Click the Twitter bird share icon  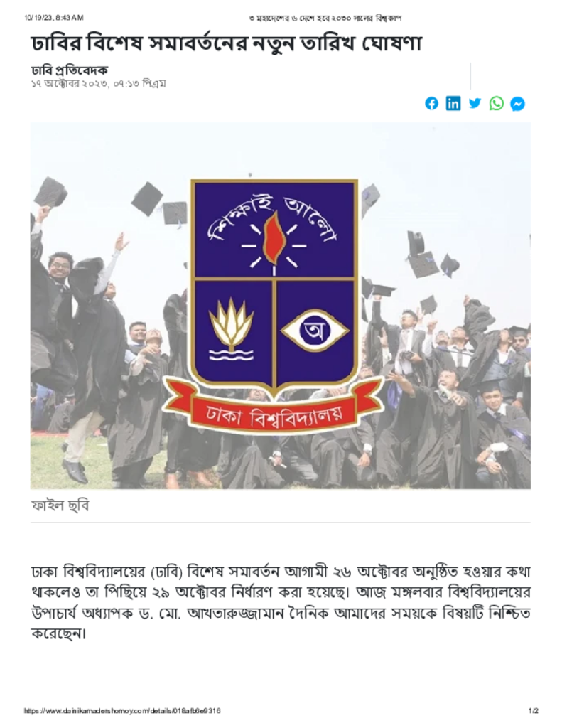tap(475, 103)
